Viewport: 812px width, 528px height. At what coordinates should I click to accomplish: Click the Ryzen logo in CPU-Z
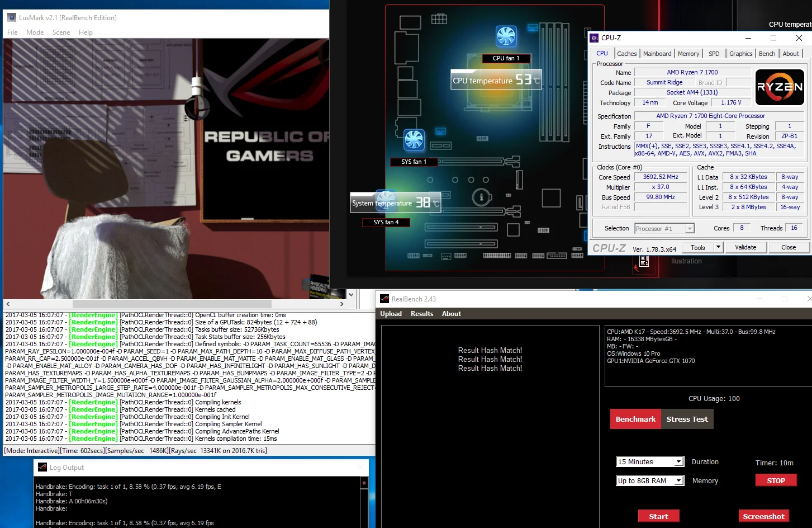pos(780,87)
